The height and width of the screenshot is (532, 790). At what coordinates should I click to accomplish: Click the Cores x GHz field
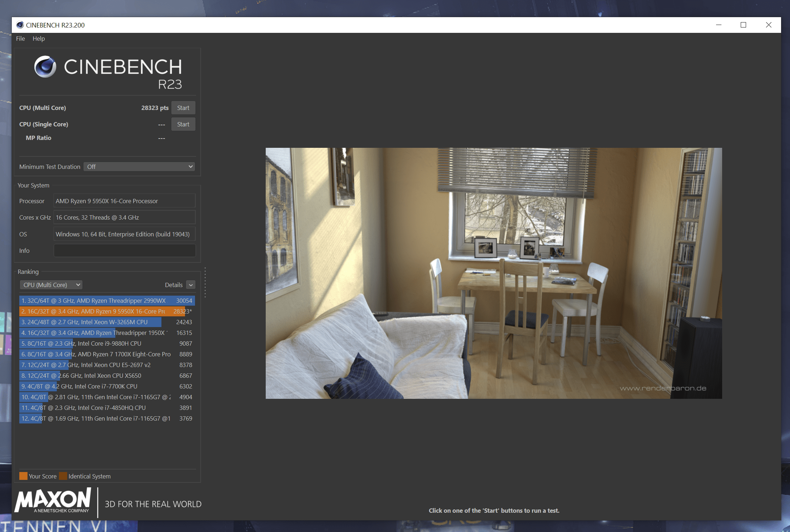125,217
